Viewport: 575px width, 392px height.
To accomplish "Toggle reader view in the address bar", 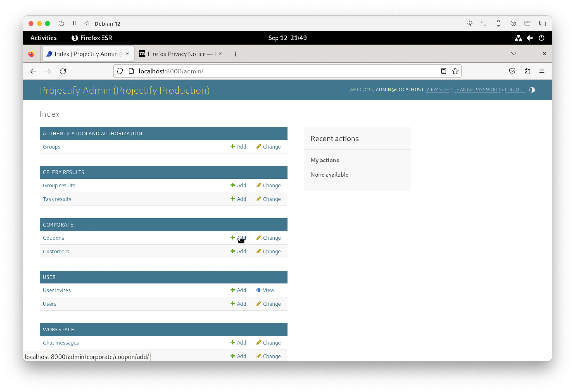I will click(443, 71).
